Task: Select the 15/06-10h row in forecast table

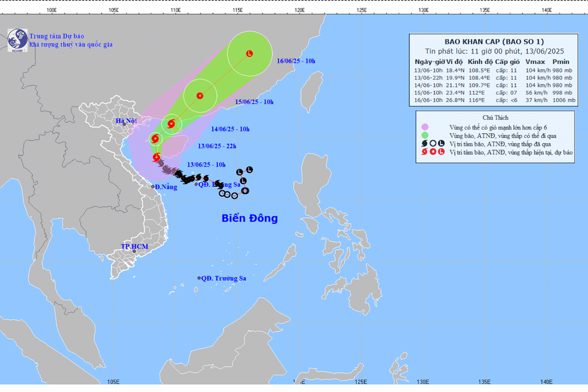Action: pos(495,93)
